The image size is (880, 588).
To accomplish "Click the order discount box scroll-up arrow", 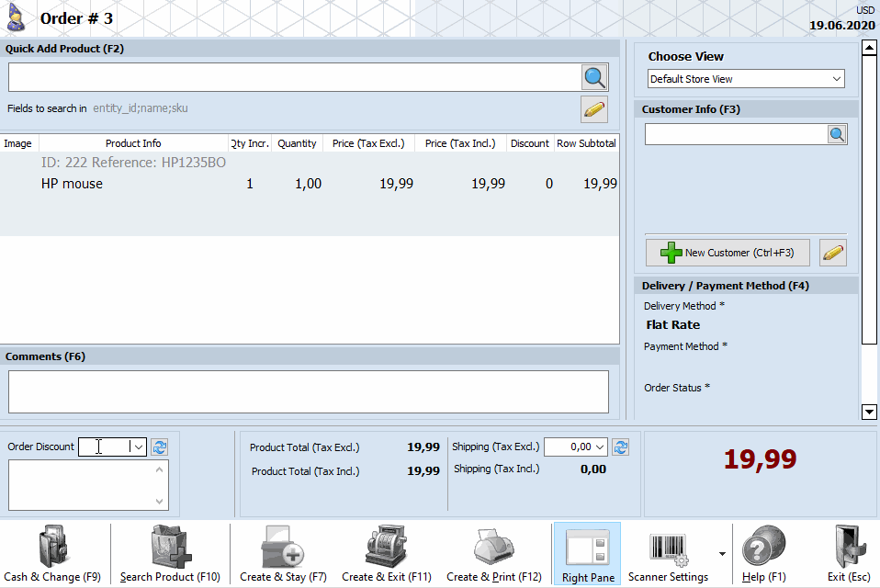I will pos(160,469).
